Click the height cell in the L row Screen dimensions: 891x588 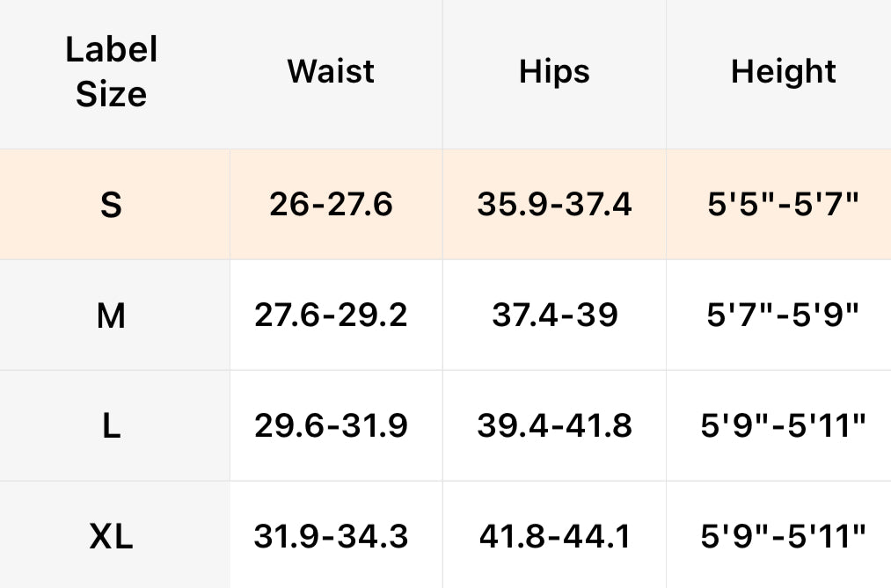[783, 425]
